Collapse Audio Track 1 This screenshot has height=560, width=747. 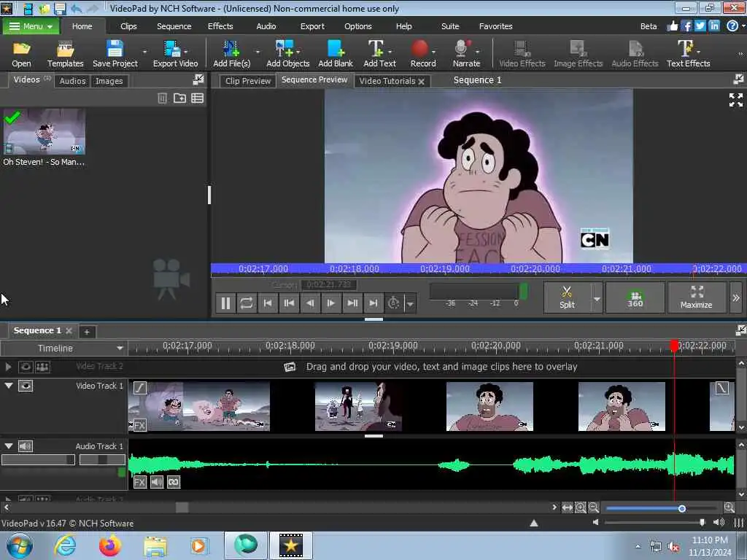coord(9,446)
